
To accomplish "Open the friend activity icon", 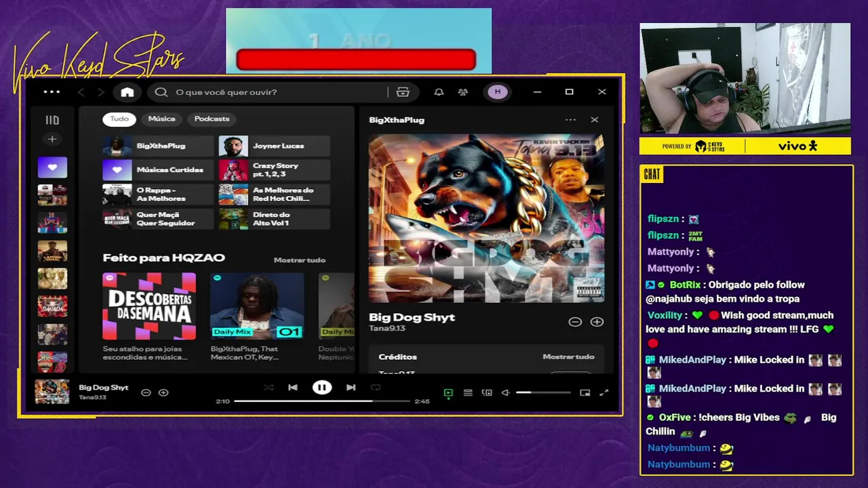I will [x=463, y=92].
